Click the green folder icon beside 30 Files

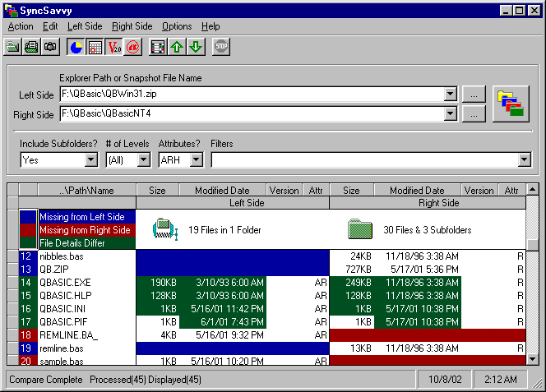point(360,229)
